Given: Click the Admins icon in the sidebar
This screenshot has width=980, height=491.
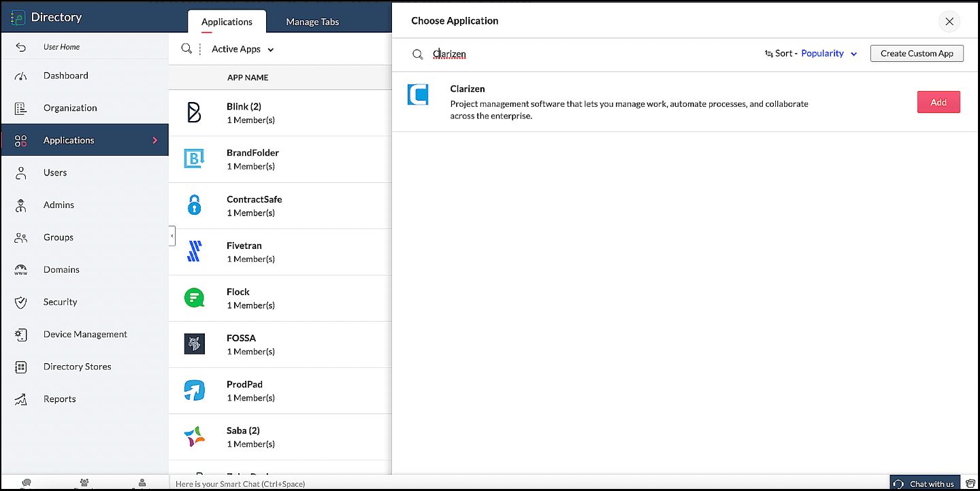Looking at the screenshot, I should point(21,205).
